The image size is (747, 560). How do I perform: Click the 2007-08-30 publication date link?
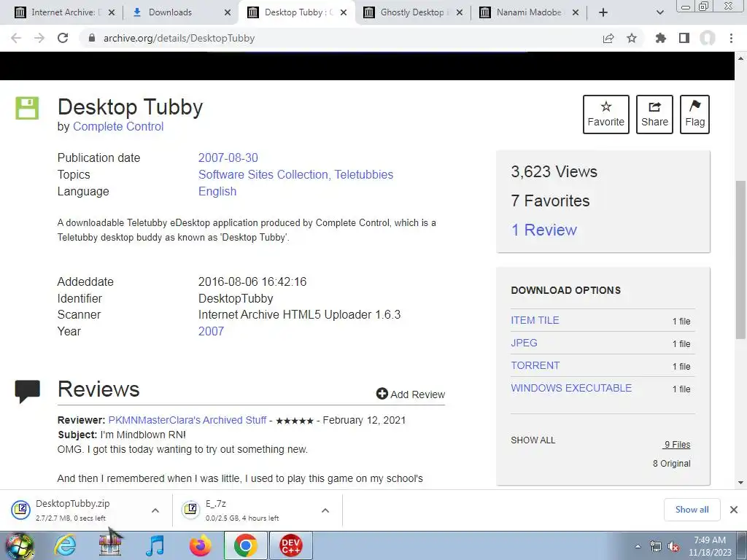pos(228,157)
